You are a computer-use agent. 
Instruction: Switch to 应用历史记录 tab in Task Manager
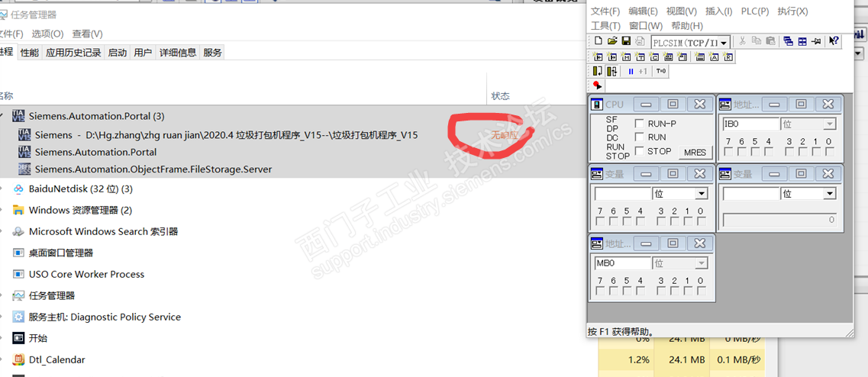[x=73, y=53]
